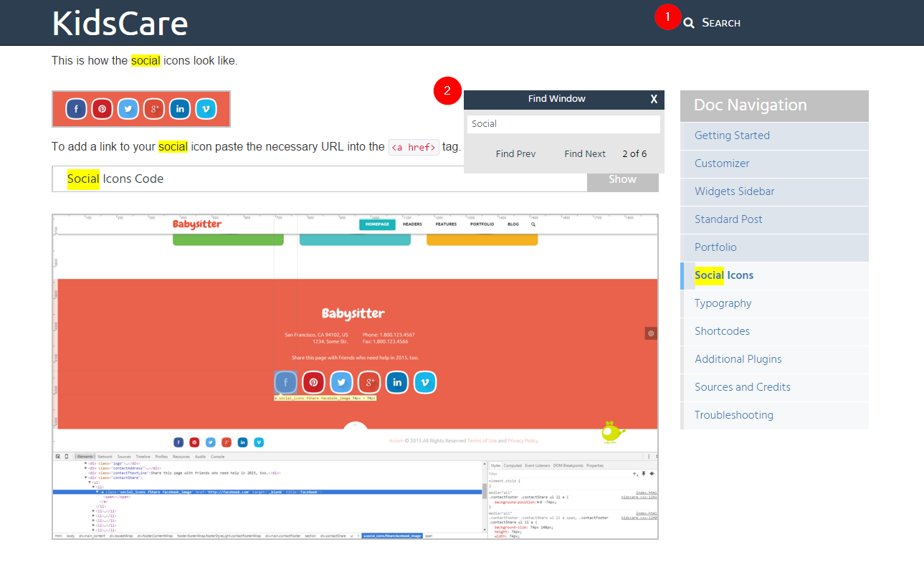
Task: Click Vimeo icon in small social icons example
Action: pos(206,109)
